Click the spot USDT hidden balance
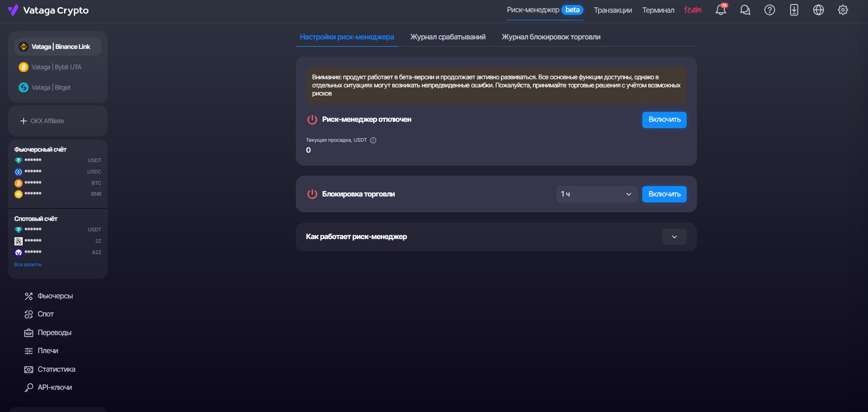 click(33, 229)
